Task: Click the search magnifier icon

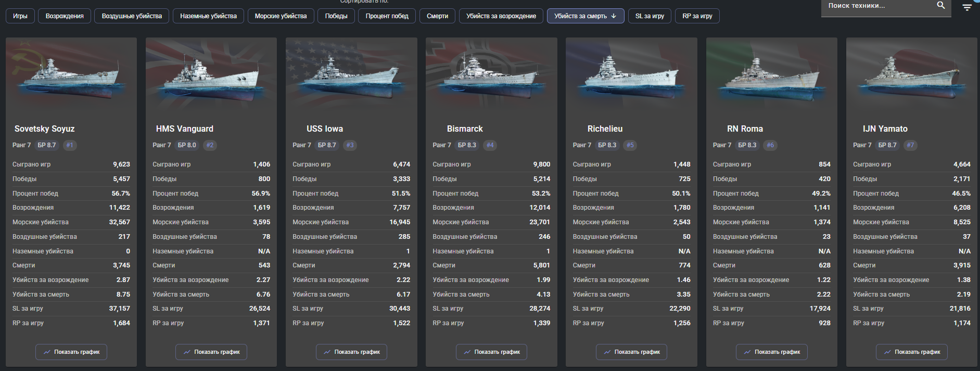Action: coord(940,5)
